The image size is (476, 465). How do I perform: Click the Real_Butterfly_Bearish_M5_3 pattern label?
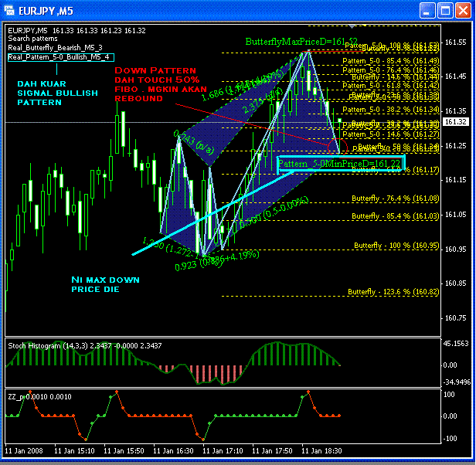tap(55, 48)
